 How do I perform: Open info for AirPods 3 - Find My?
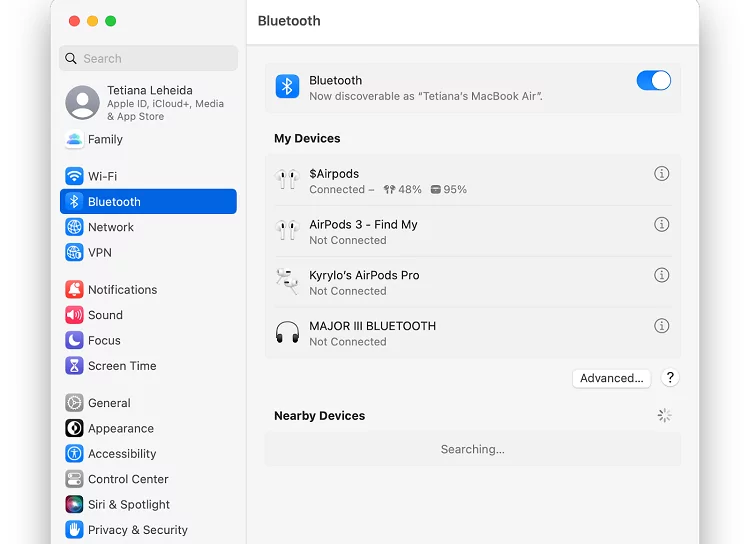(x=662, y=224)
